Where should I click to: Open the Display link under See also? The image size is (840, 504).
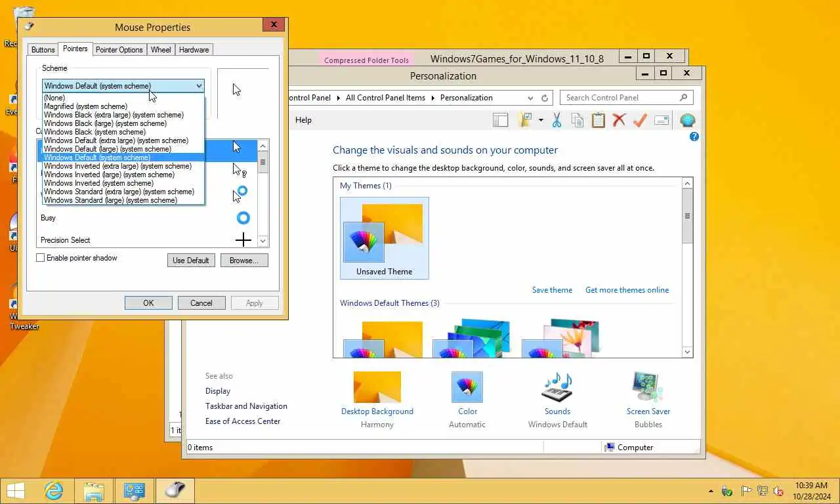click(x=218, y=391)
